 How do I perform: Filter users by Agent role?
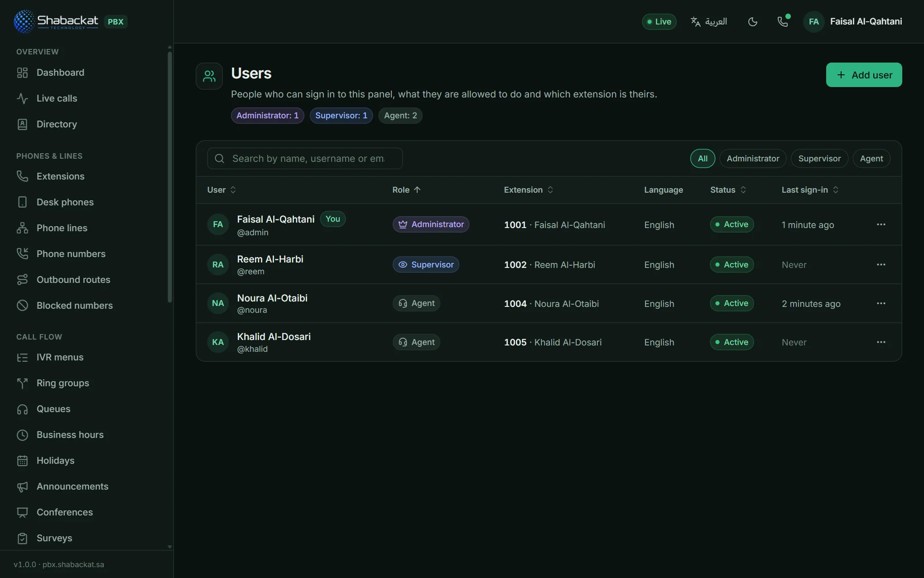point(871,158)
